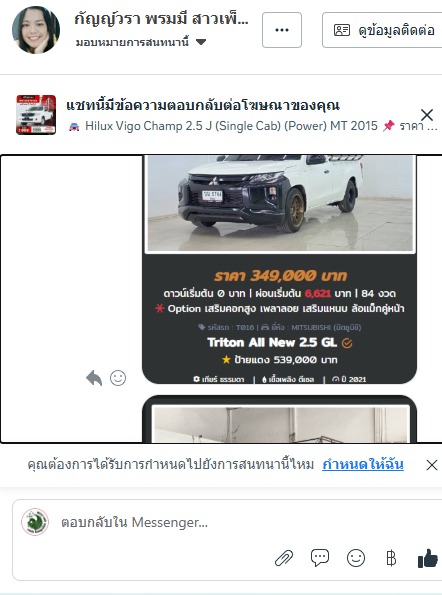
Task: Open emoji reaction smiley beside message
Action: point(118,378)
